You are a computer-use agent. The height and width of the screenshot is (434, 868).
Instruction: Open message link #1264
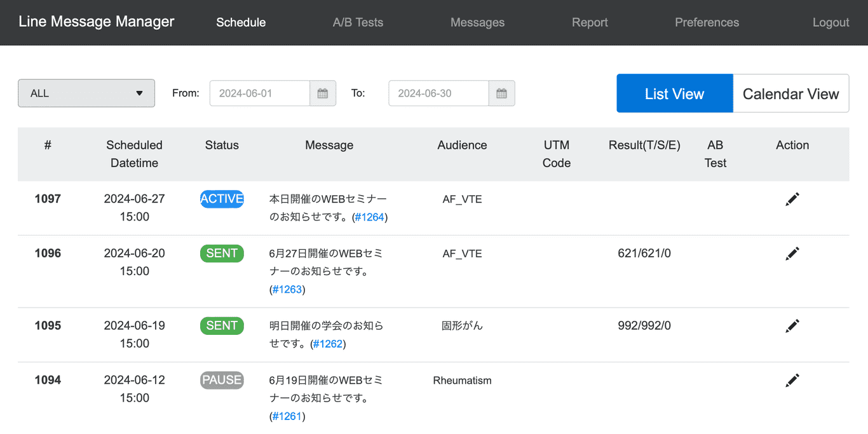(369, 217)
